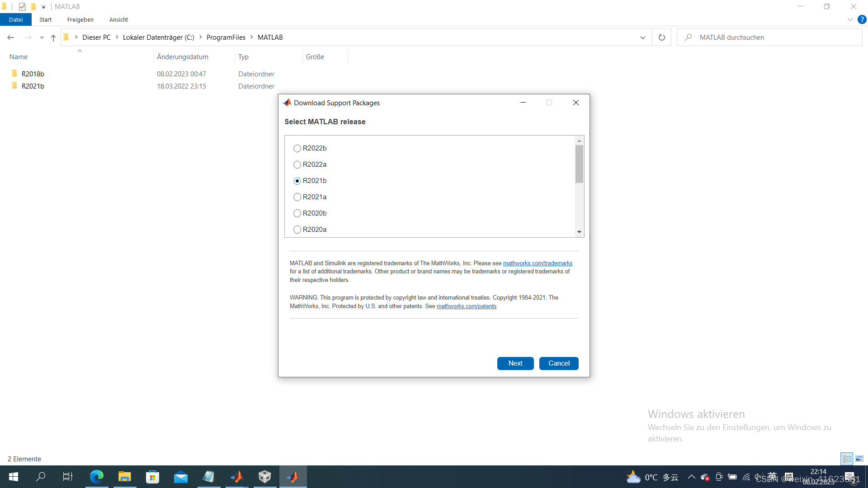Click the MATLAB icon in the taskbar
The height and width of the screenshot is (488, 868).
[x=236, y=477]
